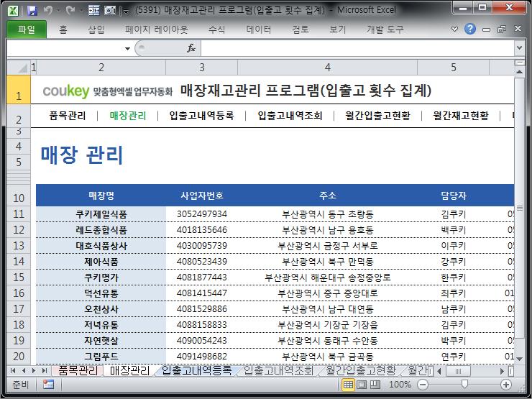Go to next sheet tab arrow
This screenshot has width=532, height=399.
(34, 370)
